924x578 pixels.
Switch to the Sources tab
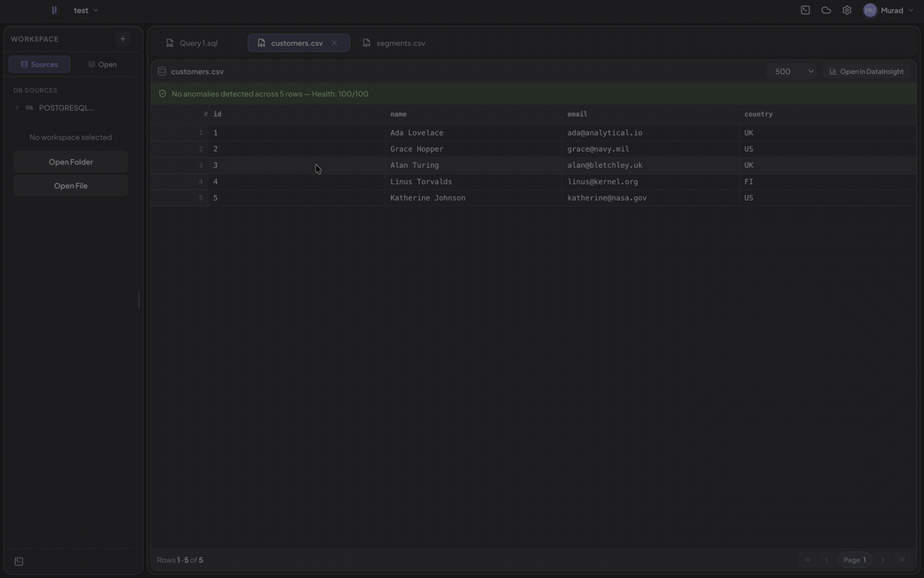tap(39, 64)
